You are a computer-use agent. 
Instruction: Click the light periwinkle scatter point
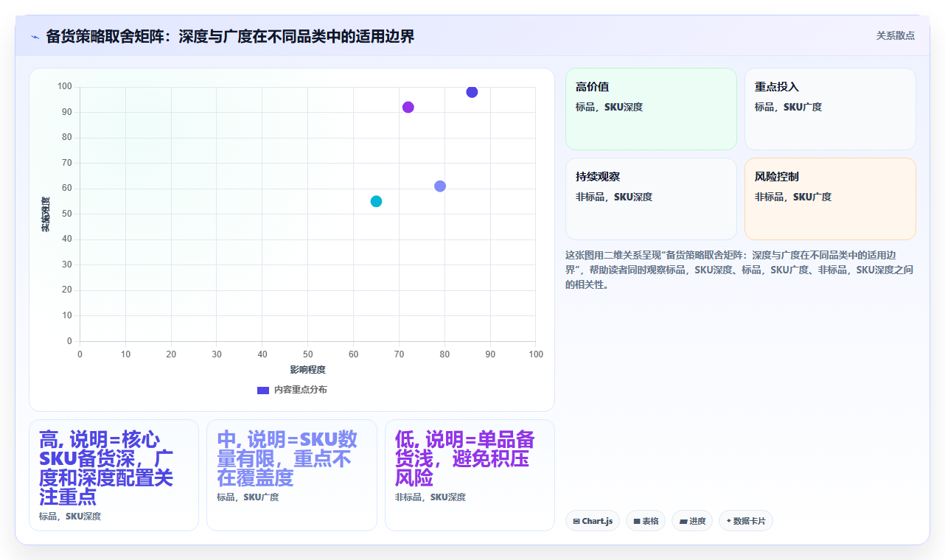pyautogui.click(x=440, y=186)
